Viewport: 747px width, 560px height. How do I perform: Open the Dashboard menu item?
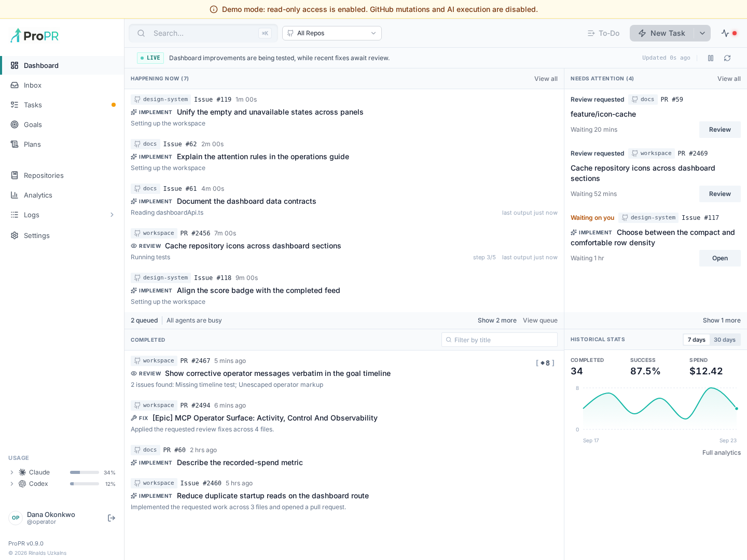[x=62, y=65]
